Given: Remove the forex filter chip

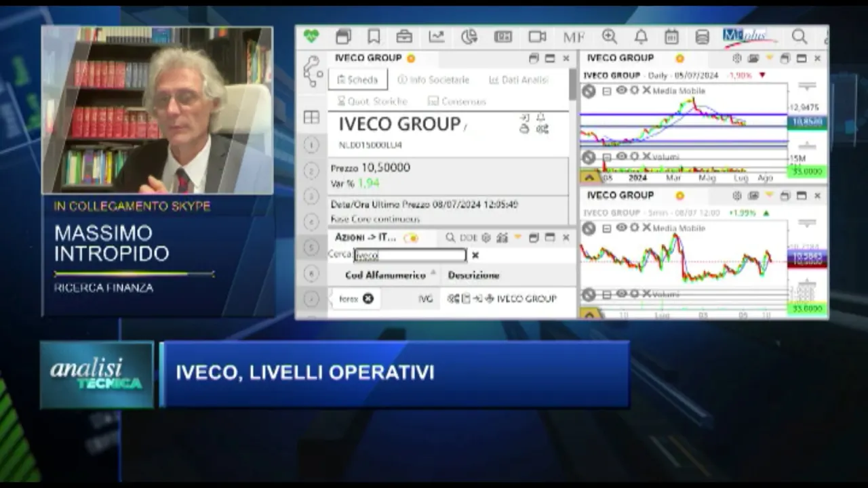Looking at the screenshot, I should [x=368, y=298].
